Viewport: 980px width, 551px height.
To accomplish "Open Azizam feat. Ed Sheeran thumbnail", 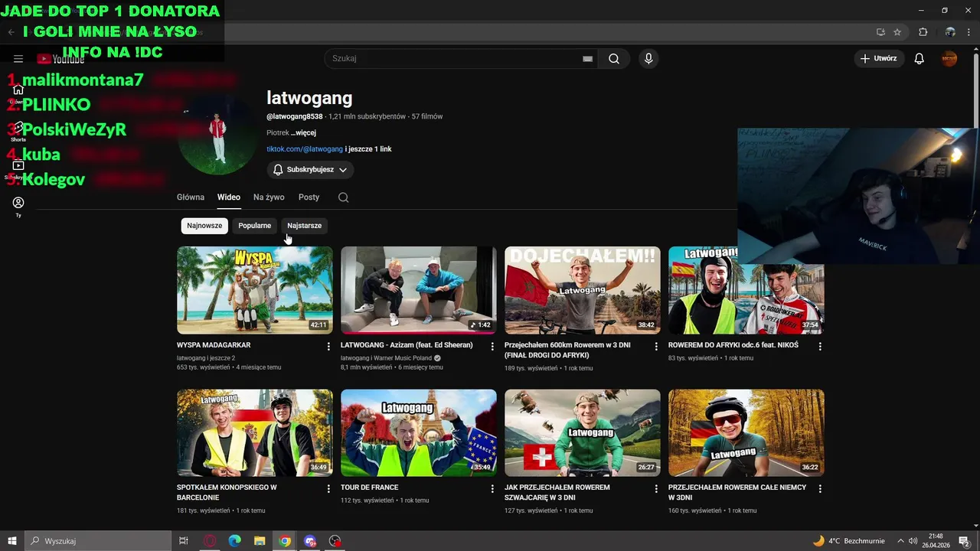I will (419, 290).
